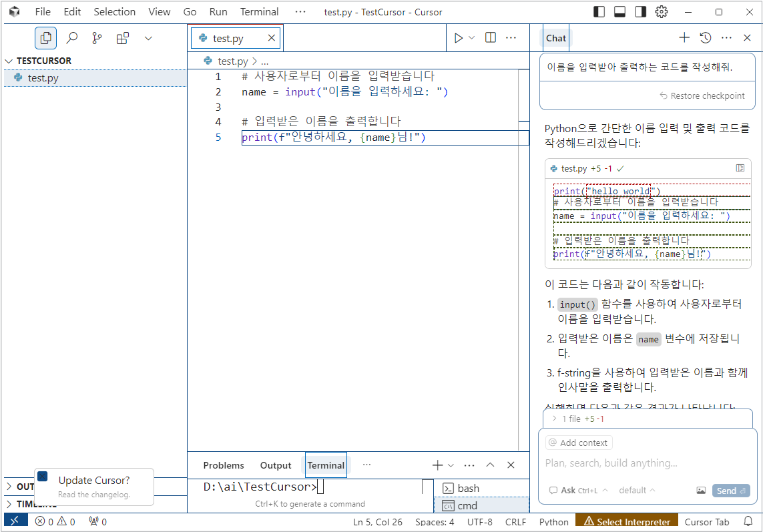Viewport: 763px width, 532px height.
Task: Open the View menu
Action: pyautogui.click(x=159, y=12)
